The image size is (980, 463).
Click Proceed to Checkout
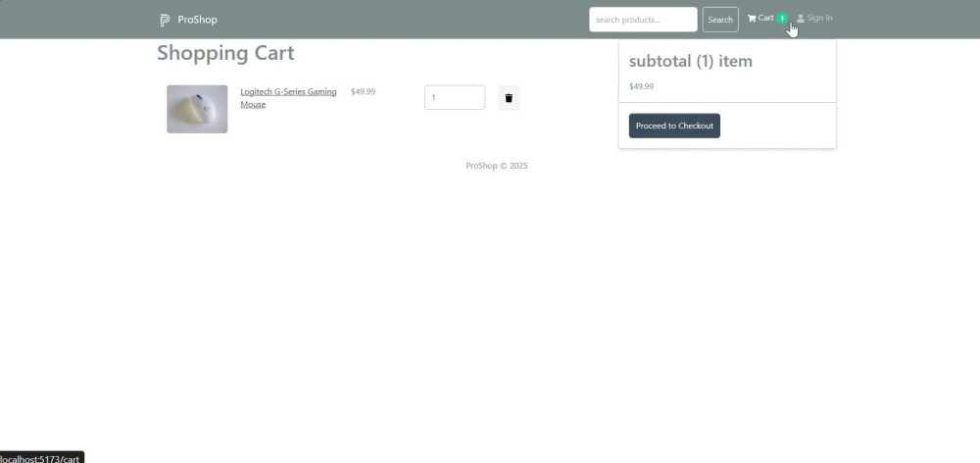point(674,126)
